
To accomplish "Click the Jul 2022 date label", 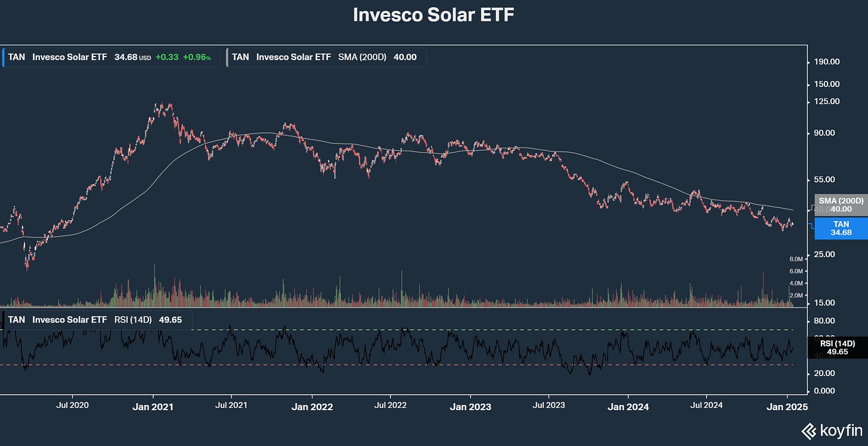I will point(390,405).
